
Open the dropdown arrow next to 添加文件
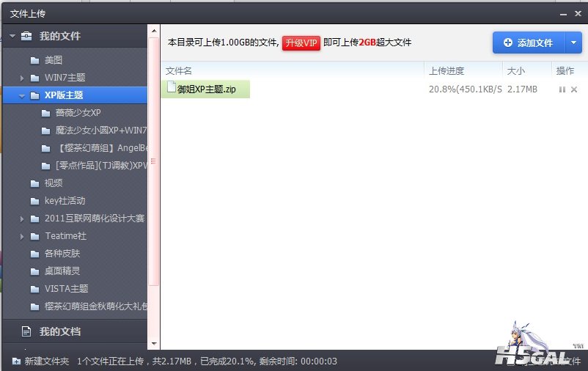click(574, 43)
